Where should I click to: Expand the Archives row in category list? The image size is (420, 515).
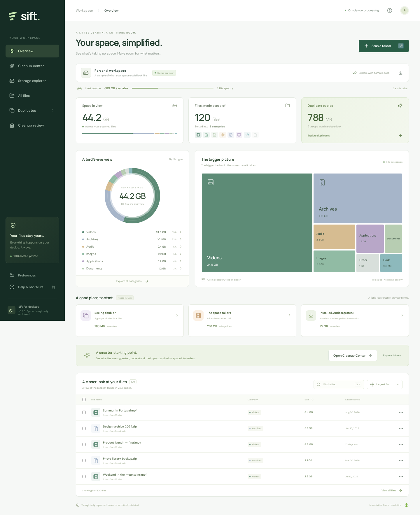[181, 239]
